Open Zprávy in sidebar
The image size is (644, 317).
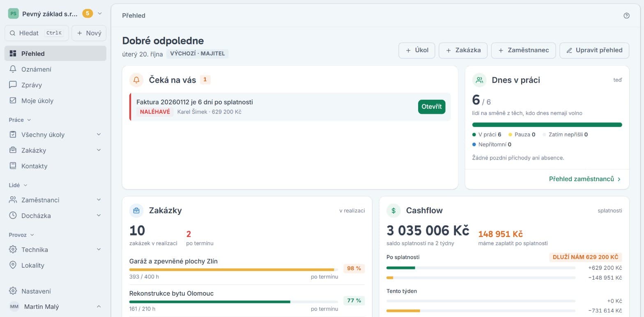click(55, 85)
